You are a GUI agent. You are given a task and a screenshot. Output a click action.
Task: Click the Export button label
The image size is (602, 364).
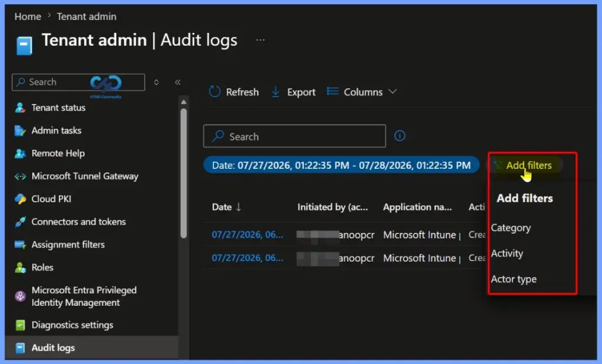click(x=301, y=92)
